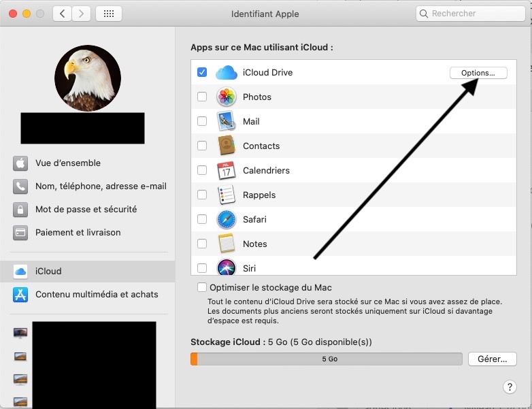Go back with the left chevron

click(62, 14)
